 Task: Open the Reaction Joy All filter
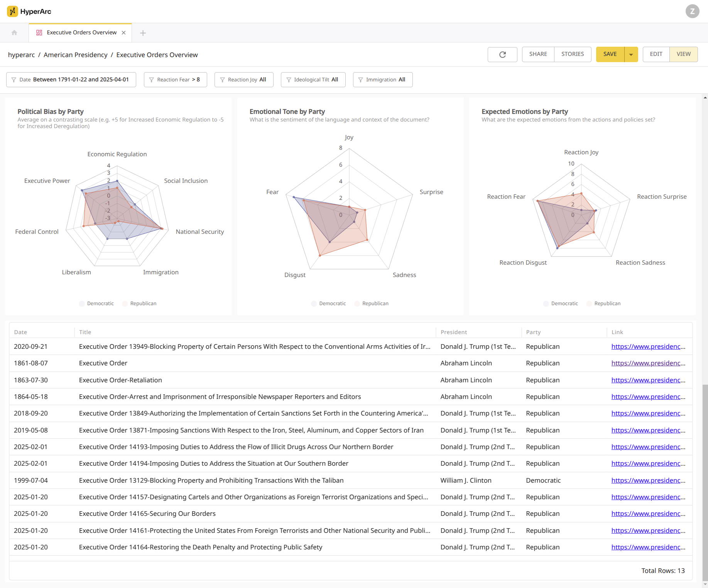(x=244, y=80)
